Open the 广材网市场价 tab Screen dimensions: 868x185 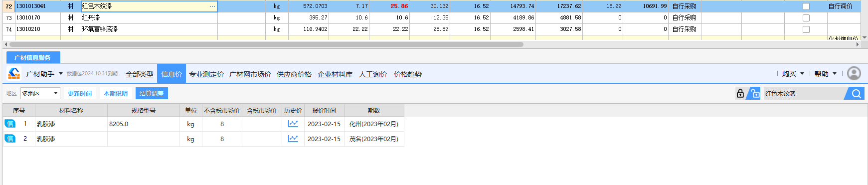coord(250,74)
